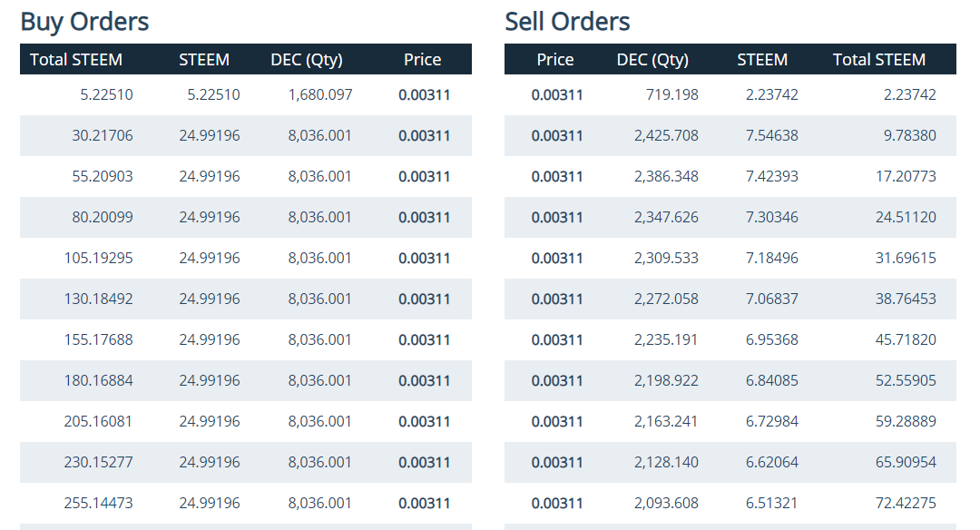Viewport: 980px width, 530px height.
Task: Select sell order quantity 2,093.608
Action: pyautogui.click(x=666, y=503)
